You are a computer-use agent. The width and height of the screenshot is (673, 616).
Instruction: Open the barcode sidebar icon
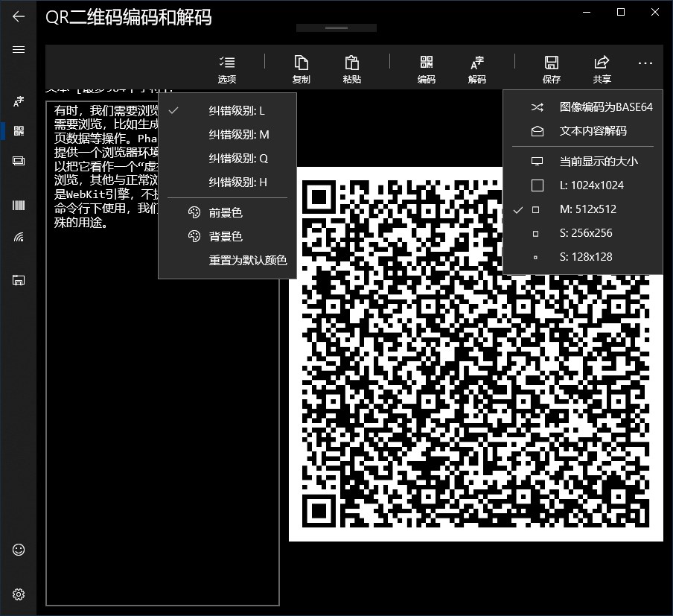(19, 206)
